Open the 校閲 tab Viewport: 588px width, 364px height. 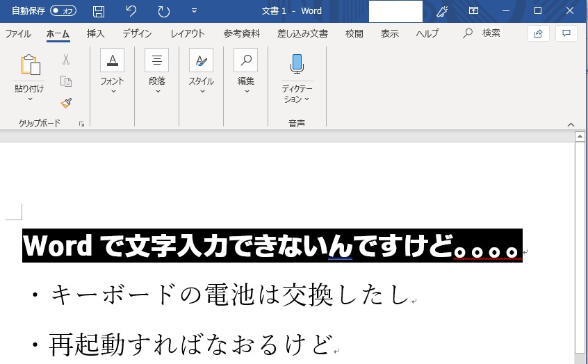point(354,34)
